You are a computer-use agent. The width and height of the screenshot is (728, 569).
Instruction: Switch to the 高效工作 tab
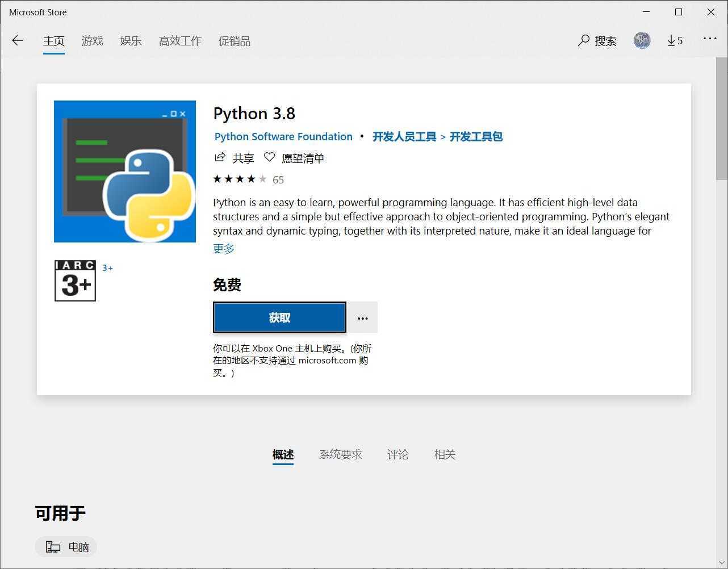[x=181, y=41]
